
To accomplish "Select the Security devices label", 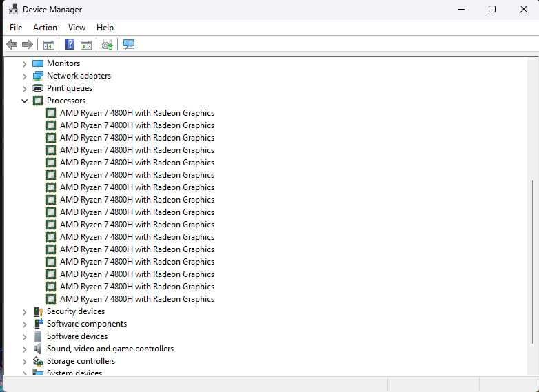I will pos(76,311).
